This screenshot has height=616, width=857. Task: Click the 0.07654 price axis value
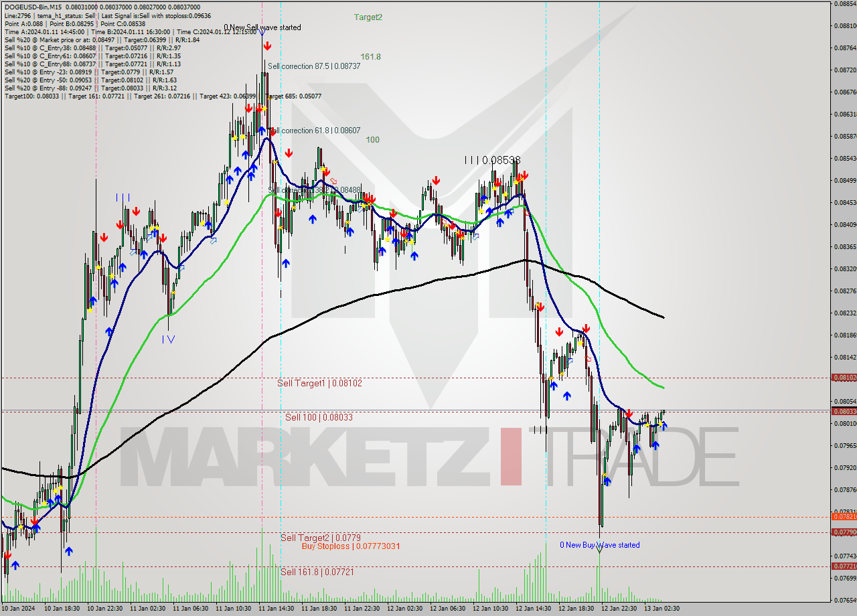pos(845,601)
